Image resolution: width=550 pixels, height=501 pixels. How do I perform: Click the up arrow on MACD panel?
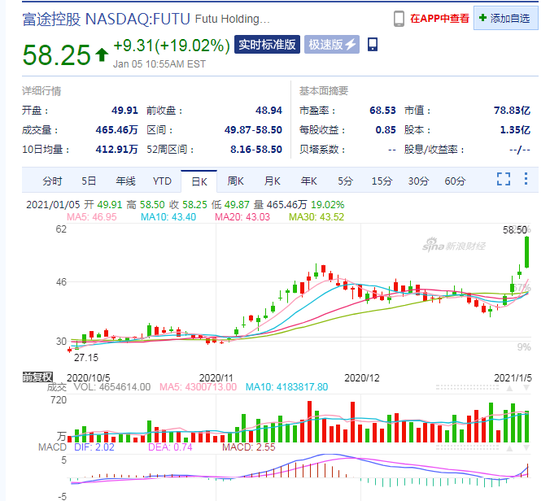tap(509, 448)
